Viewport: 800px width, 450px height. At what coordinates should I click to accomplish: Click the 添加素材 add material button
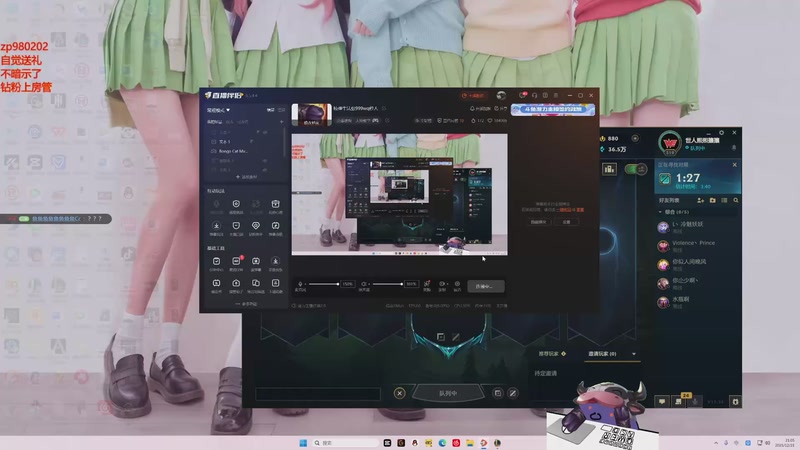point(246,177)
